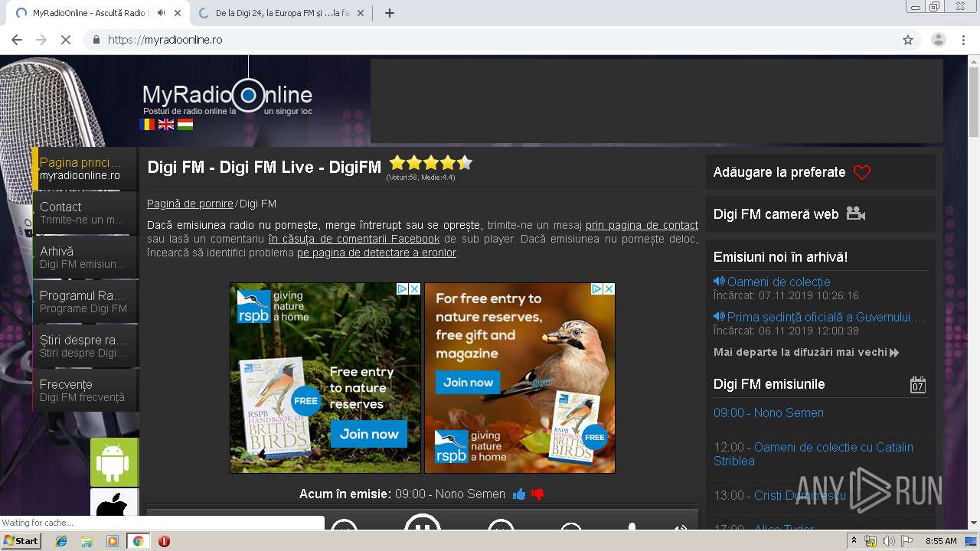Viewport: 980px width, 551px height.
Task: Open the Android app icon
Action: tap(114, 462)
